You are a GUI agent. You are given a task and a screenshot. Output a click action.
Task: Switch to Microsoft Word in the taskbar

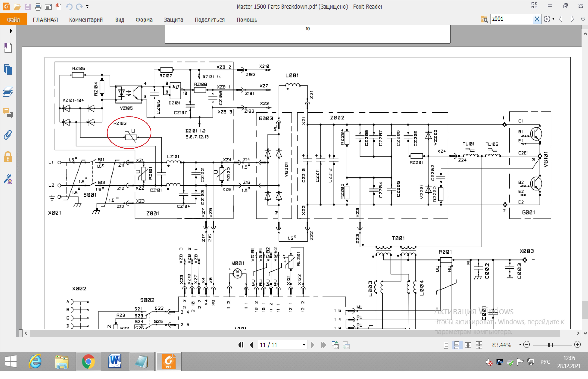(x=115, y=362)
